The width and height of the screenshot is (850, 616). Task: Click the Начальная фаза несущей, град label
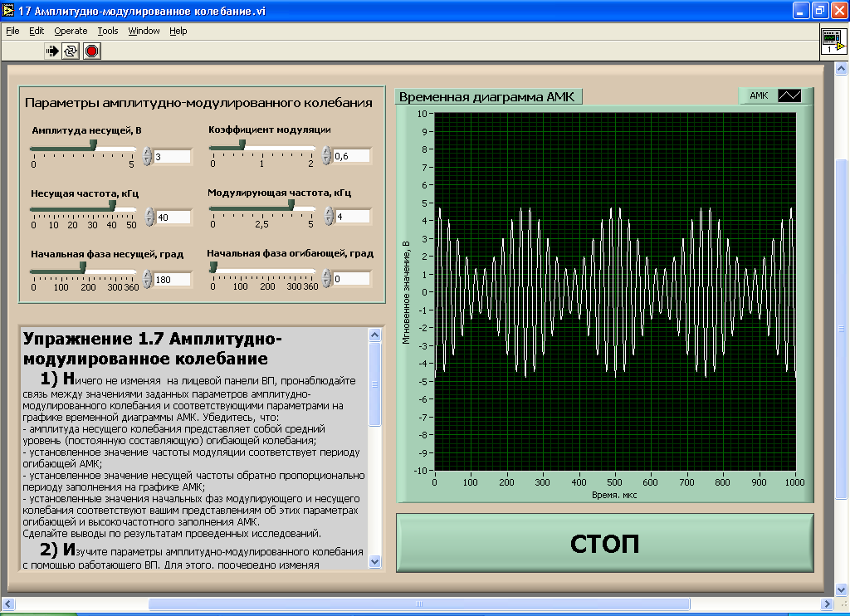[107, 254]
